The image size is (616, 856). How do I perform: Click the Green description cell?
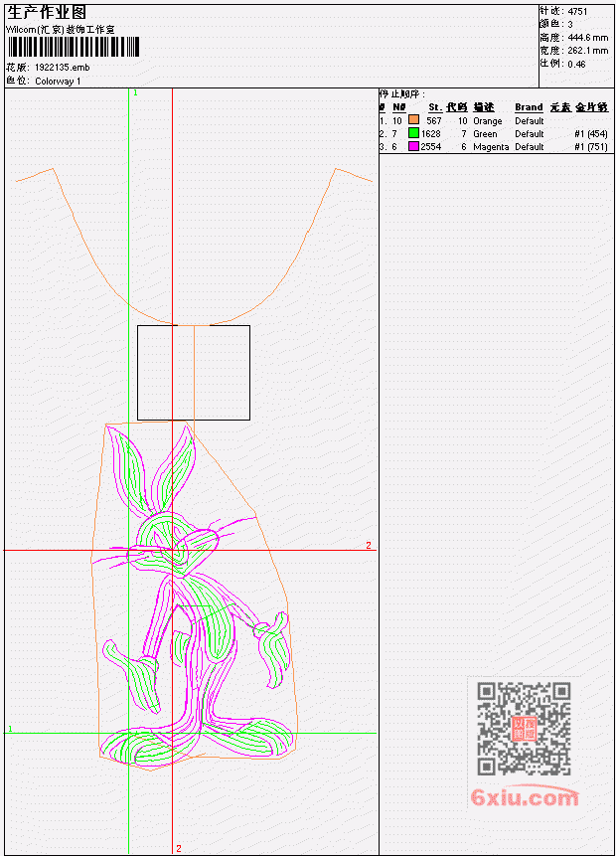485,134
